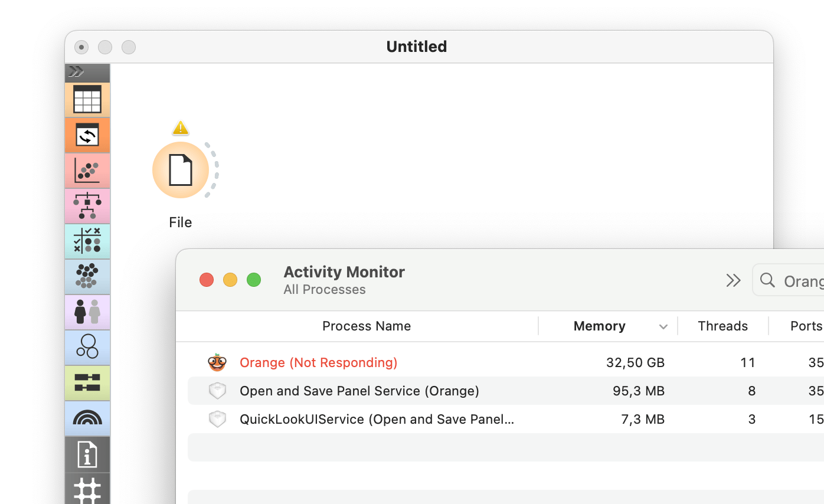The width and height of the screenshot is (824, 504).
Task: Click the Activity Monitor window title
Action: 344,272
